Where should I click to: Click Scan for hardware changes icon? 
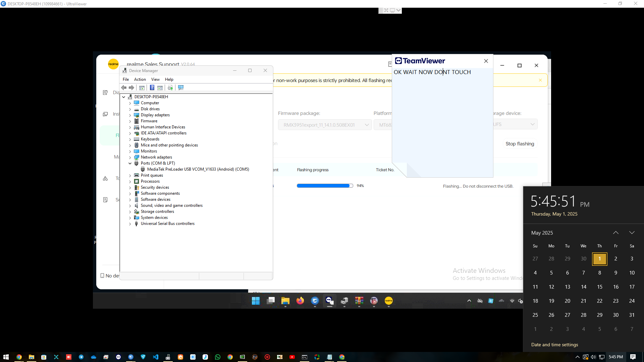pos(181,87)
